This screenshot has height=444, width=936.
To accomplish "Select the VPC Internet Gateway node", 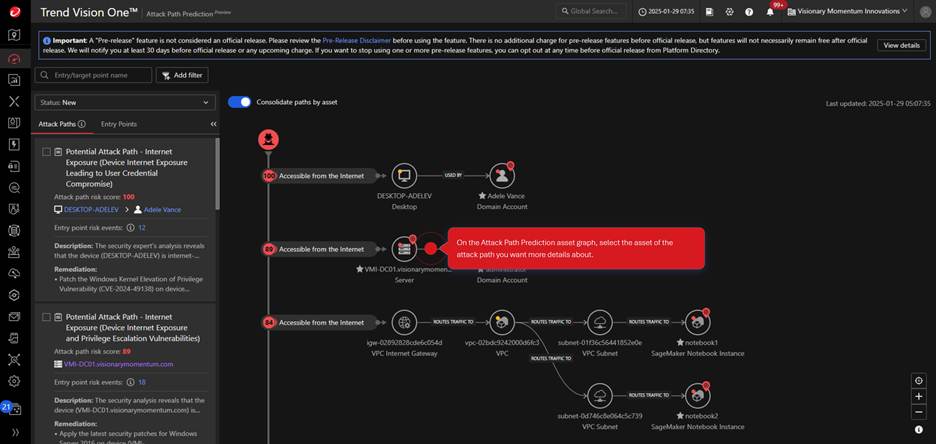I will point(404,323).
